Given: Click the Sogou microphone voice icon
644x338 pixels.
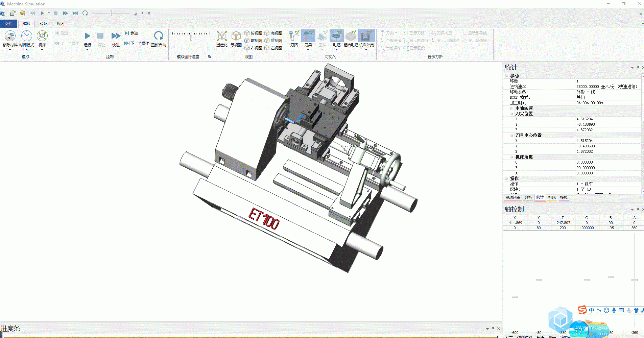Looking at the screenshot, I should tap(614, 310).
